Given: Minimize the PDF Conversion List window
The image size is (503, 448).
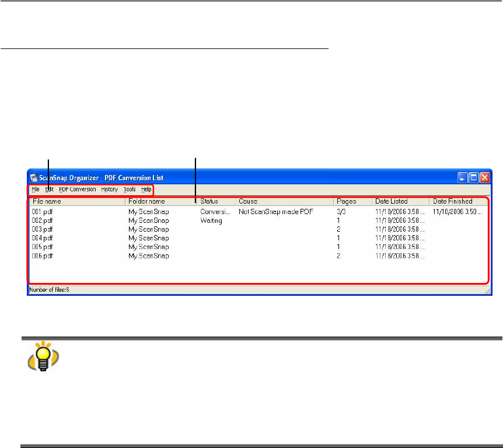Looking at the screenshot, I should pyautogui.click(x=462, y=178).
